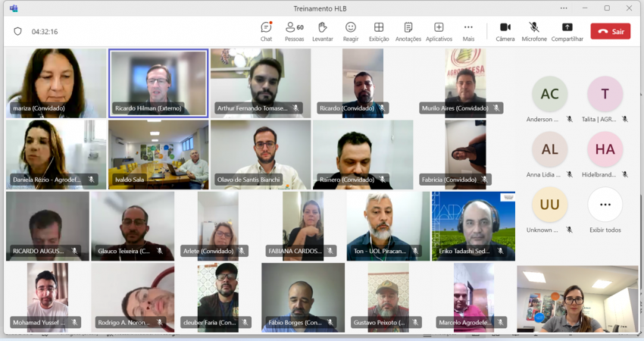644x341 pixels.
Task: Click the muted mic icon beside Anna Lidia
Action: [x=569, y=174]
